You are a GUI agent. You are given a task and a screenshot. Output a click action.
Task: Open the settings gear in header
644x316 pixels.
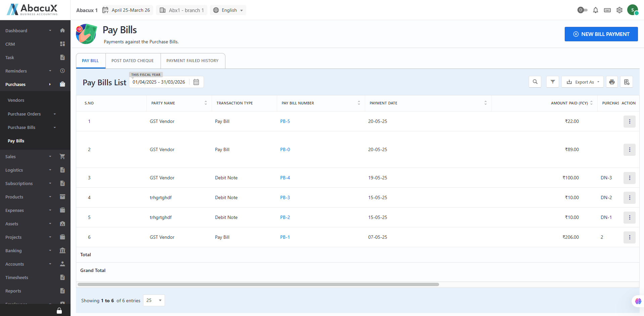coord(619,10)
